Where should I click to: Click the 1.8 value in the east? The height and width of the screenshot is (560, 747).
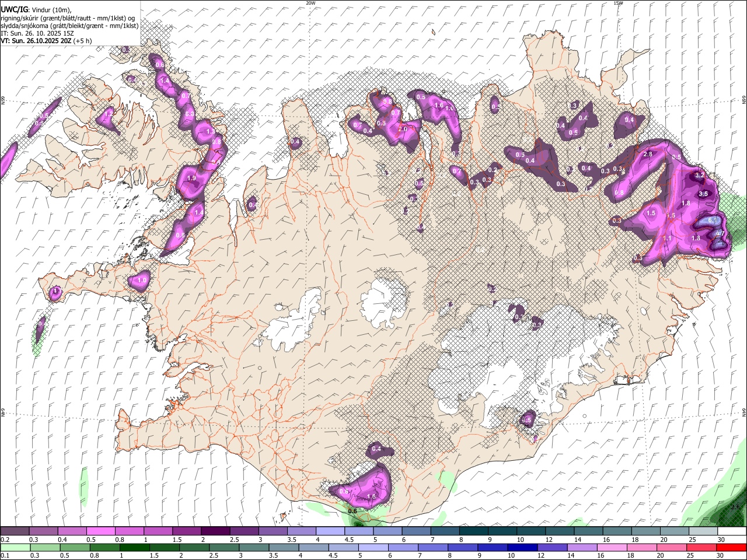pyautogui.click(x=686, y=203)
